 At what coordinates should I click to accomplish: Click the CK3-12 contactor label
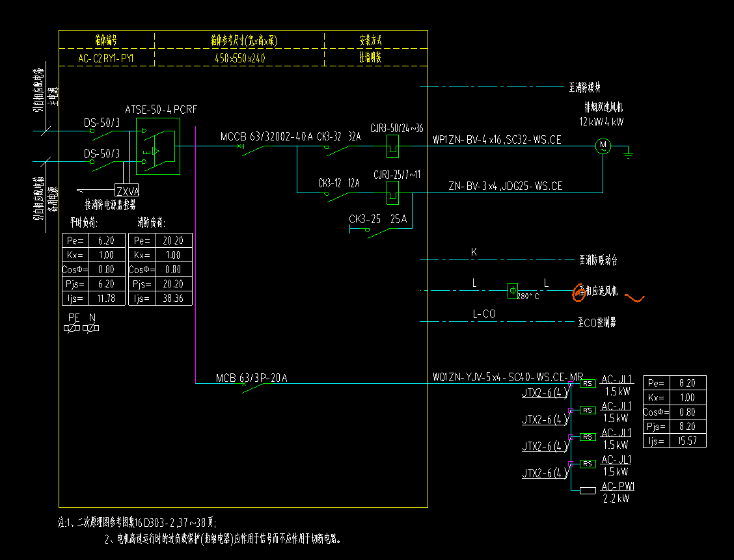click(330, 183)
